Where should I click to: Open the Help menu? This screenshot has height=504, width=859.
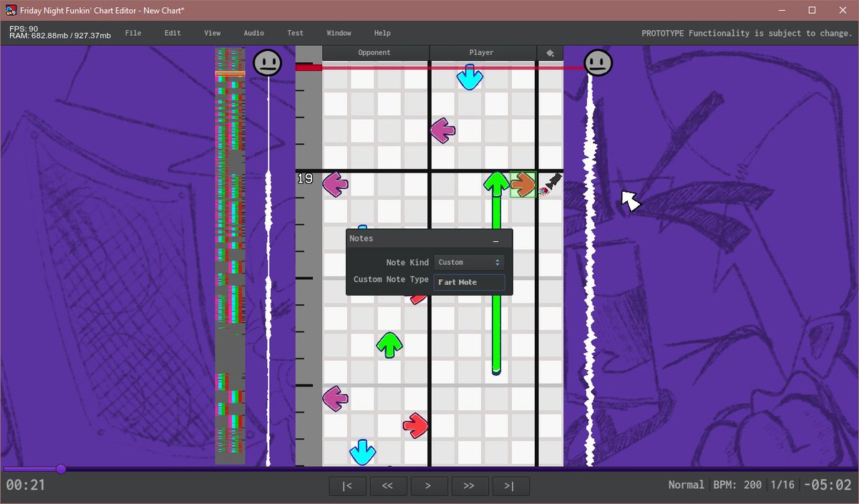coord(382,33)
